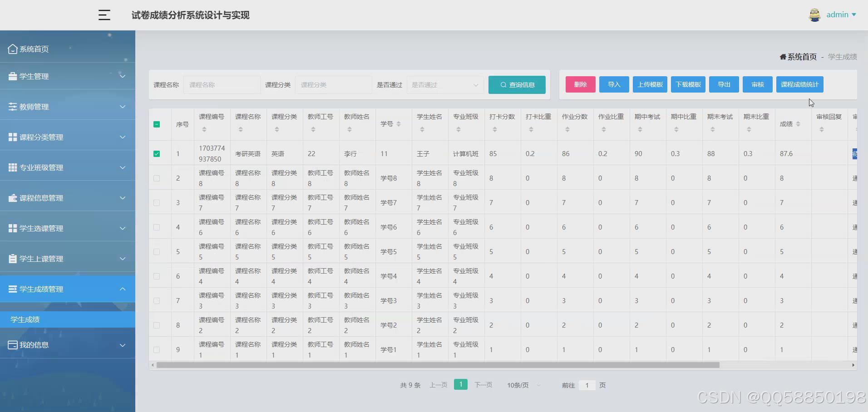Image resolution: width=868 pixels, height=412 pixels.
Task: Click the 我的信息 sidebar icon
Action: tap(13, 345)
